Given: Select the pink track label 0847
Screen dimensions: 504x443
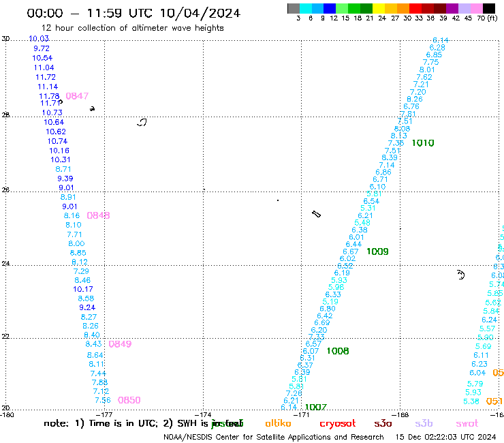Looking at the screenshot, I should click(x=77, y=96).
